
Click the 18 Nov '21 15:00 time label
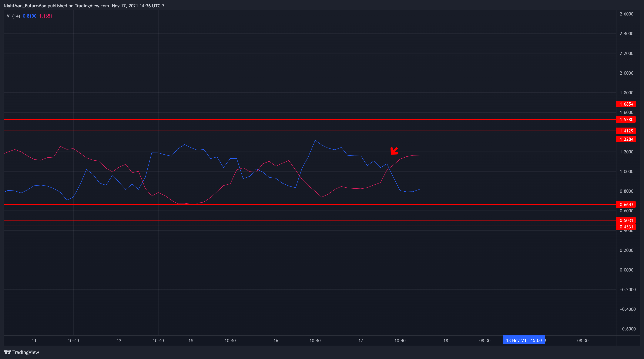click(524, 340)
